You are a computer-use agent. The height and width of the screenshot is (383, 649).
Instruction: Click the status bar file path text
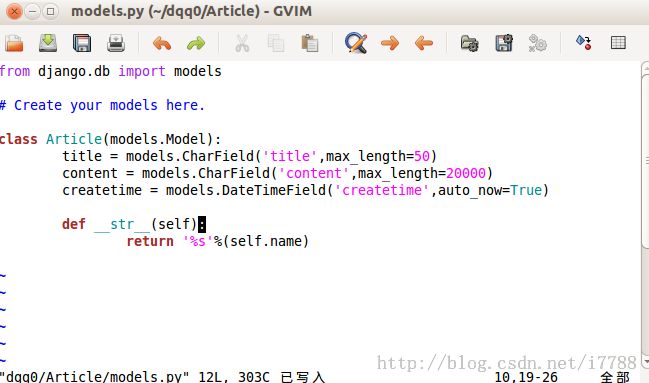(94, 377)
